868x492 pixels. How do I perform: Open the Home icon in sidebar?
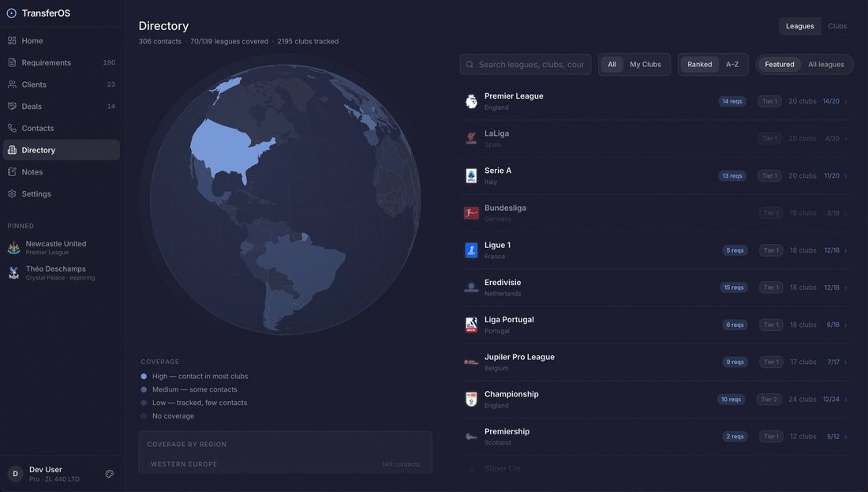12,41
